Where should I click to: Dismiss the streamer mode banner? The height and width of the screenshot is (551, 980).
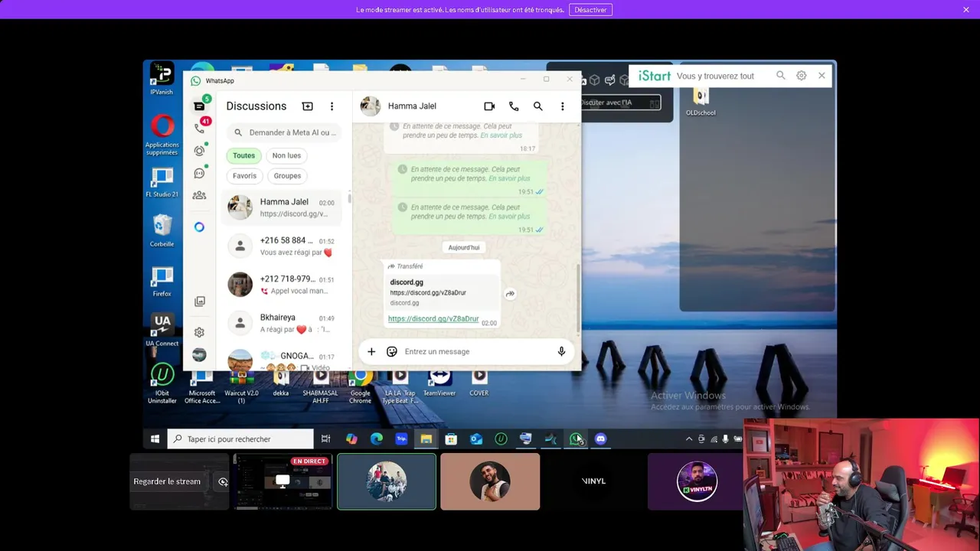click(966, 10)
